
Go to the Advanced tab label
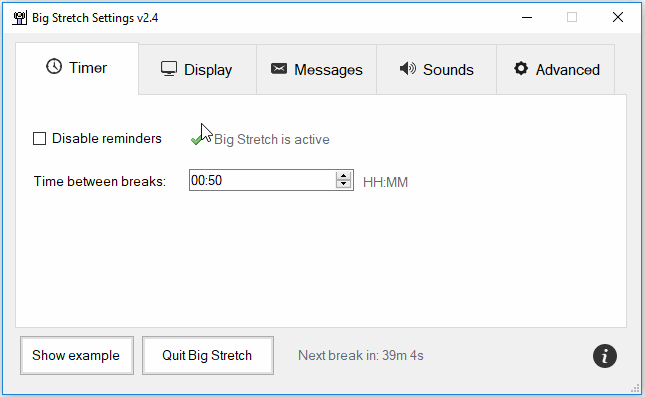[567, 70]
